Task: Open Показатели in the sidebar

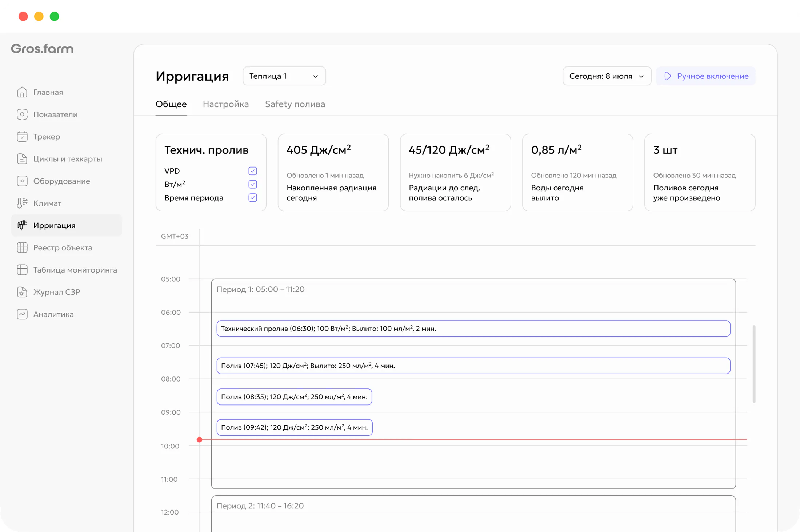Action: pyautogui.click(x=67, y=114)
